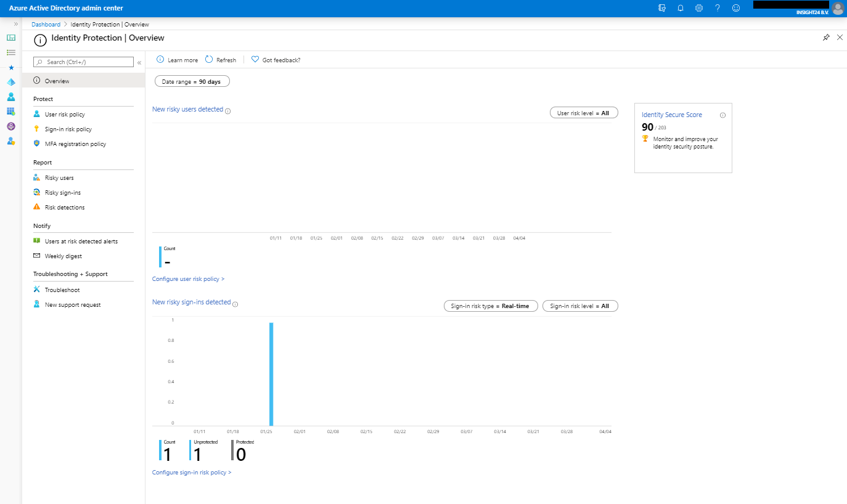Open the user-with-shield icon in left rail
Viewport: 847px width, 504px height.
point(10,141)
